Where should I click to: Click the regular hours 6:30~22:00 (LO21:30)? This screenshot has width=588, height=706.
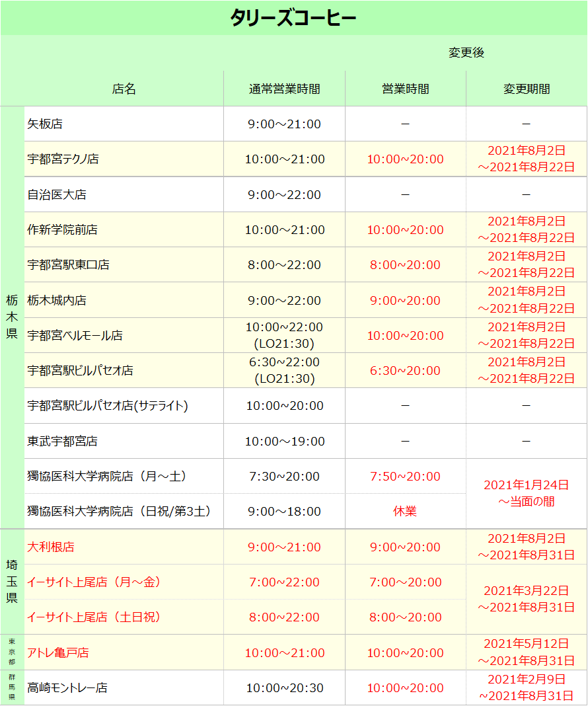pos(284,371)
